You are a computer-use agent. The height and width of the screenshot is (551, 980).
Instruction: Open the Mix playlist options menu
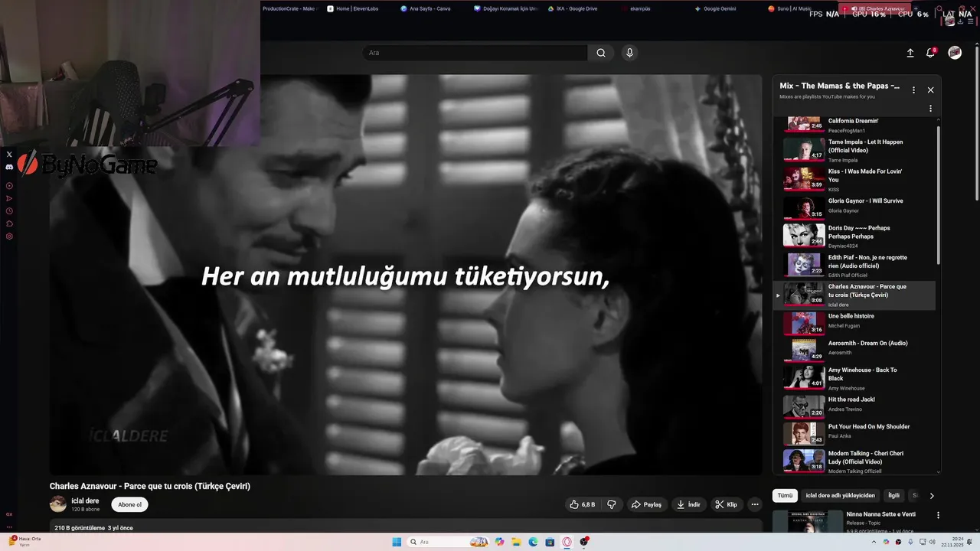[x=913, y=90]
